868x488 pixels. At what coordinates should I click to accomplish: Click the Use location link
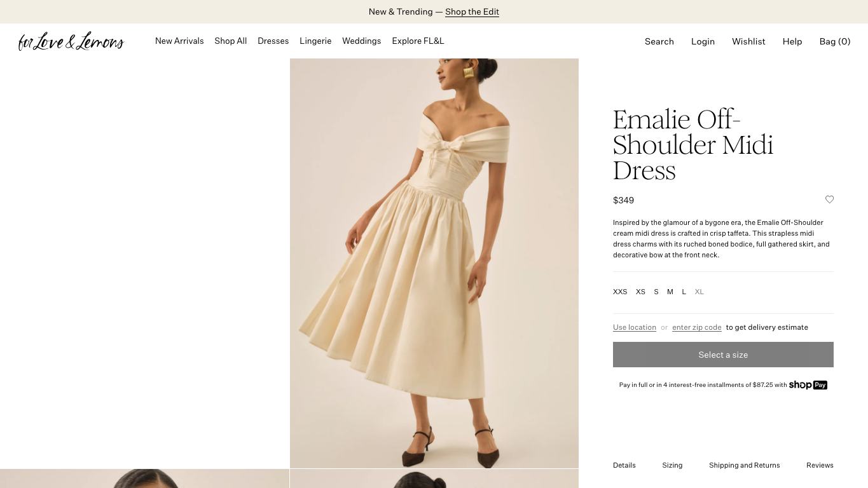click(635, 327)
